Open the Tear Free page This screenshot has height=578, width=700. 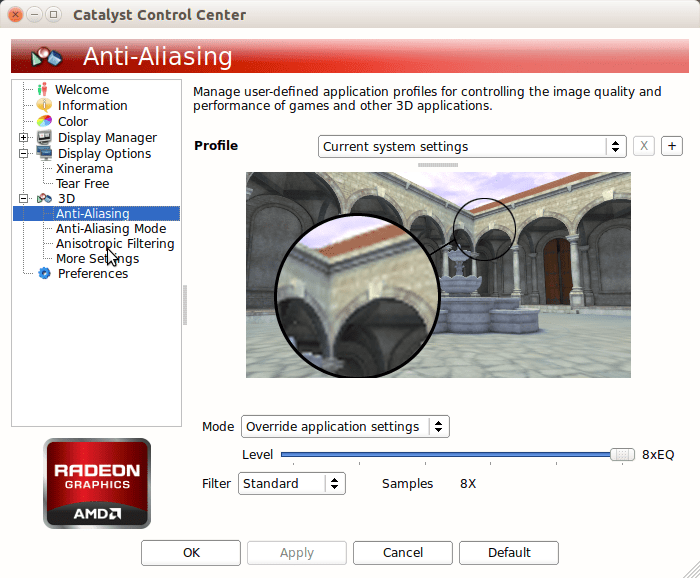pos(83,183)
